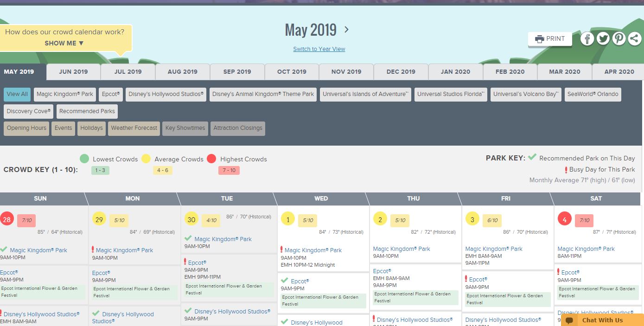Share the calendar on Facebook
The width and height of the screenshot is (644, 326).
tap(587, 39)
